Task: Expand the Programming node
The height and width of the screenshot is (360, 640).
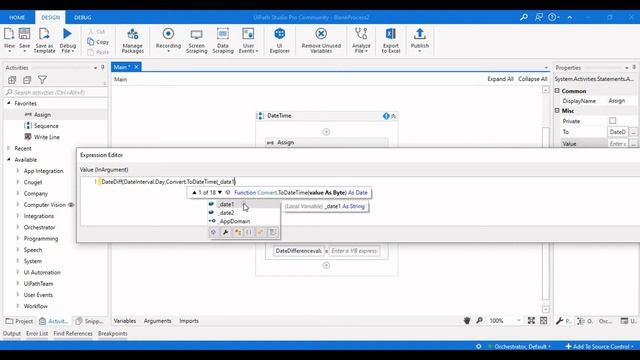Action: (x=18, y=238)
